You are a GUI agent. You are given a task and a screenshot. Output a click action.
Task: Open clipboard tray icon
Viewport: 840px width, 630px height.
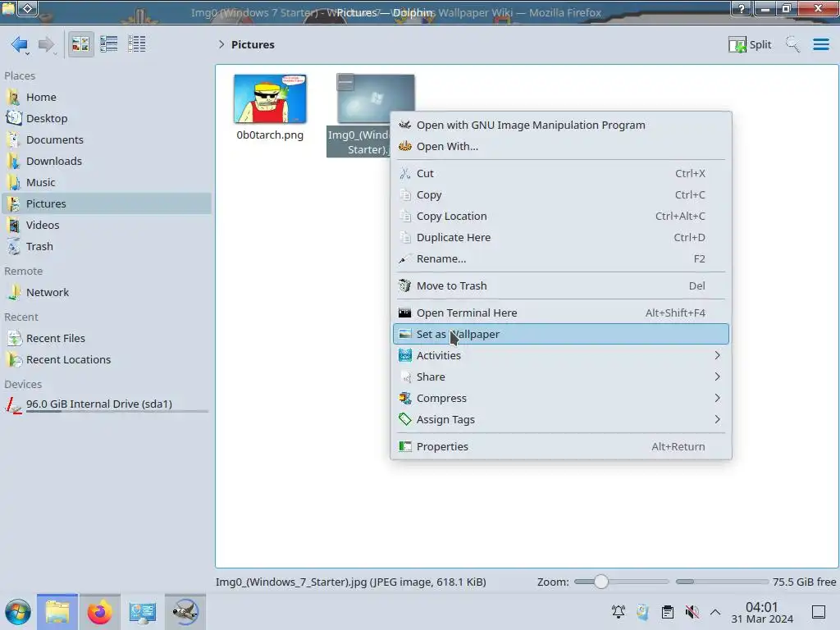pyautogui.click(x=668, y=612)
